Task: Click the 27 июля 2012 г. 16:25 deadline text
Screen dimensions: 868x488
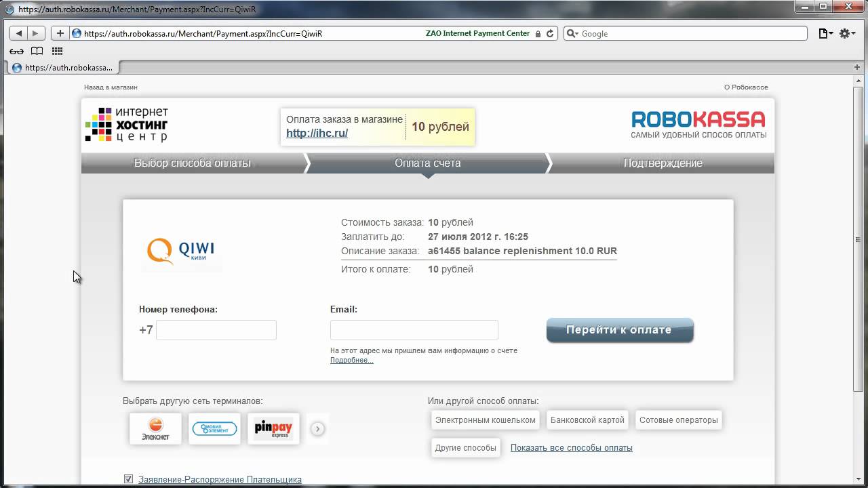Action: pos(478,237)
